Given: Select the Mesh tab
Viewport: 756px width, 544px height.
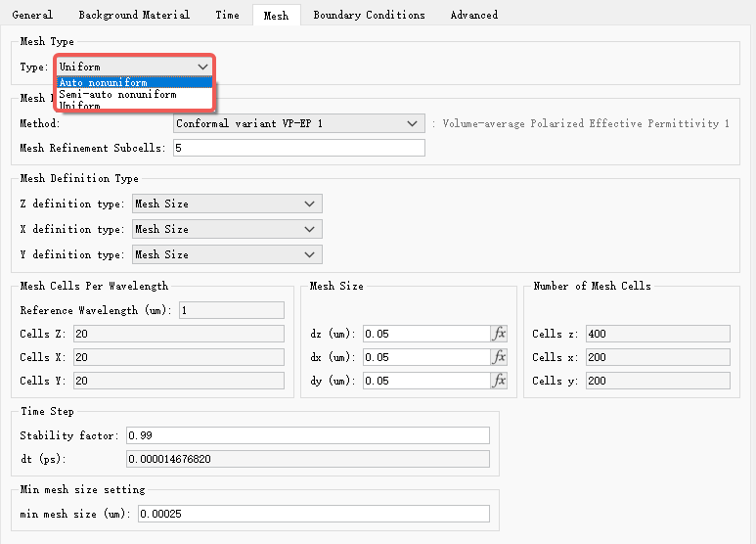Looking at the screenshot, I should point(276,16).
